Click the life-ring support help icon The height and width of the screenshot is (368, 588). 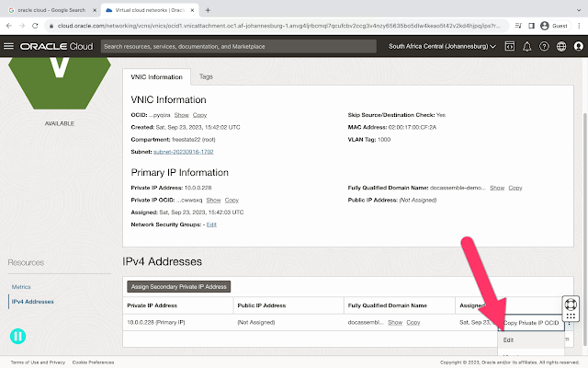[x=571, y=304]
